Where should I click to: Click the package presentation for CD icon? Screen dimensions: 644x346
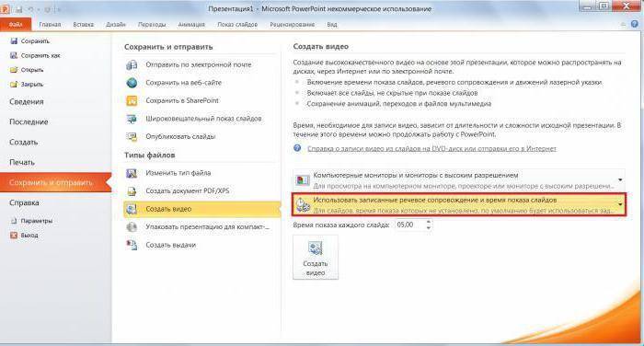click(x=132, y=226)
